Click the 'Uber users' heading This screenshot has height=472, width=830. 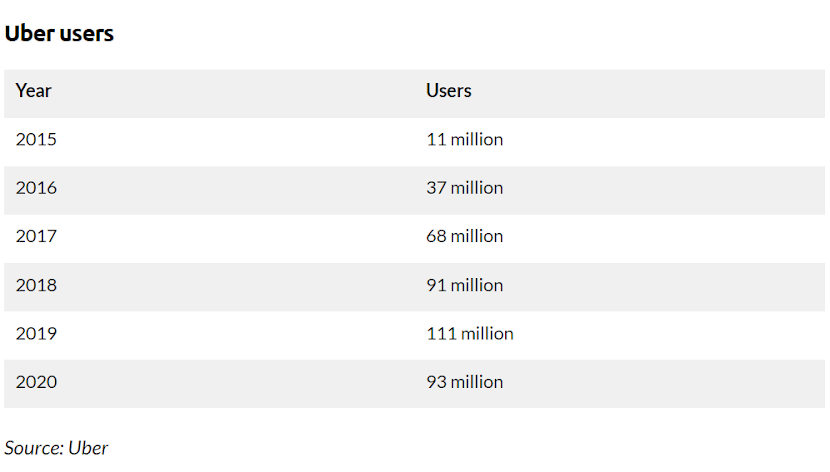click(x=59, y=33)
